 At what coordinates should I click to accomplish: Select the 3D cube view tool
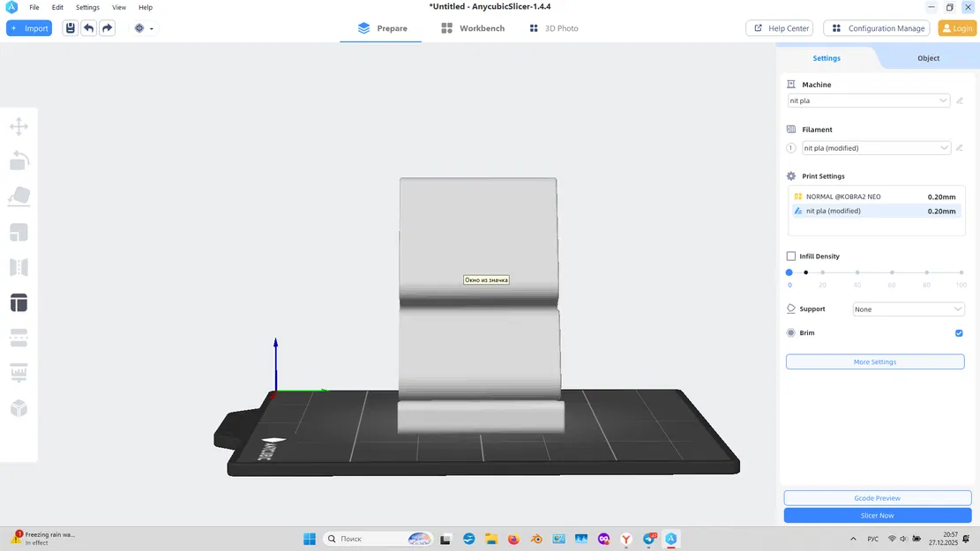coord(19,408)
